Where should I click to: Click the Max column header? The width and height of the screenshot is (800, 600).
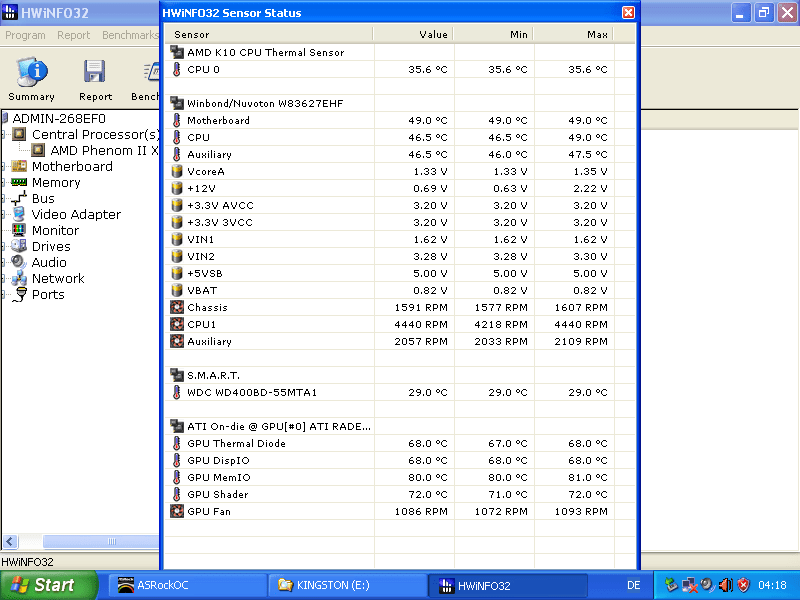(573, 35)
